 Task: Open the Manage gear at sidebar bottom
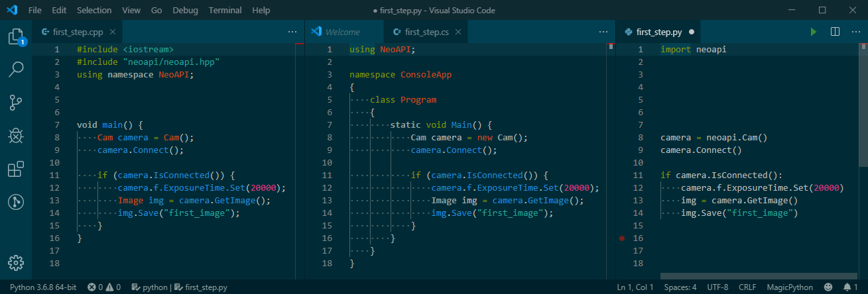click(x=16, y=262)
